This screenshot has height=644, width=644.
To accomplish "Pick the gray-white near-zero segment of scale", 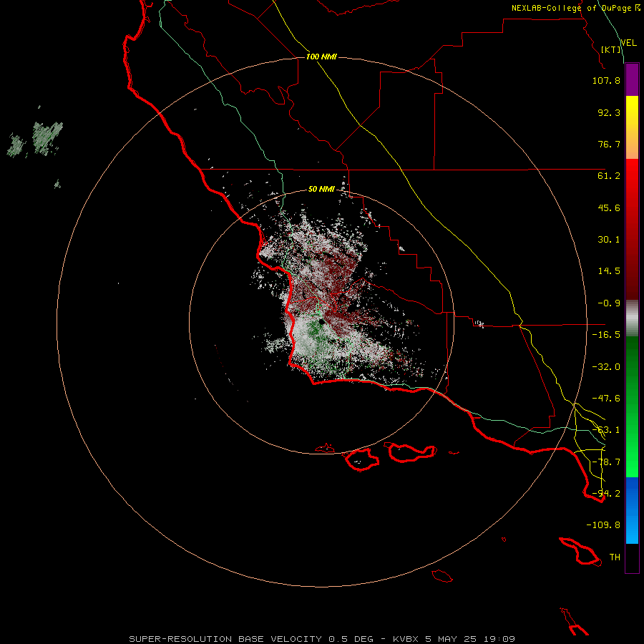I will [x=632, y=318].
